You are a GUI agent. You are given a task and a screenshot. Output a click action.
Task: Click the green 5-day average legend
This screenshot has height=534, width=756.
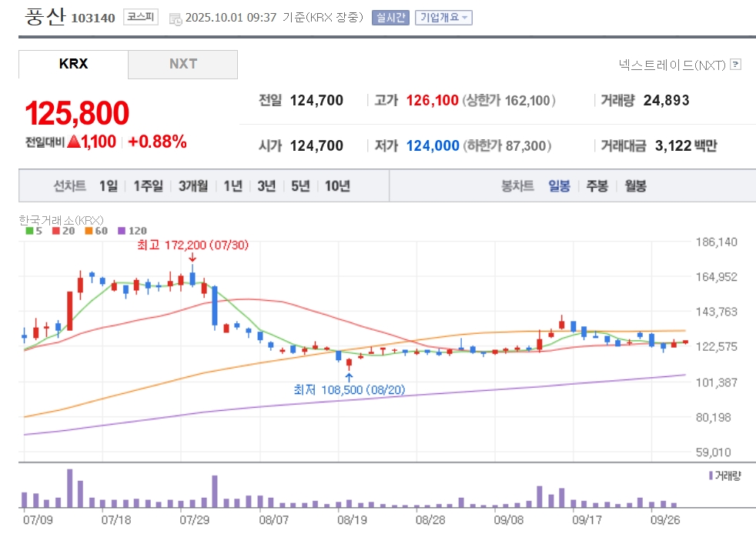click(34, 231)
